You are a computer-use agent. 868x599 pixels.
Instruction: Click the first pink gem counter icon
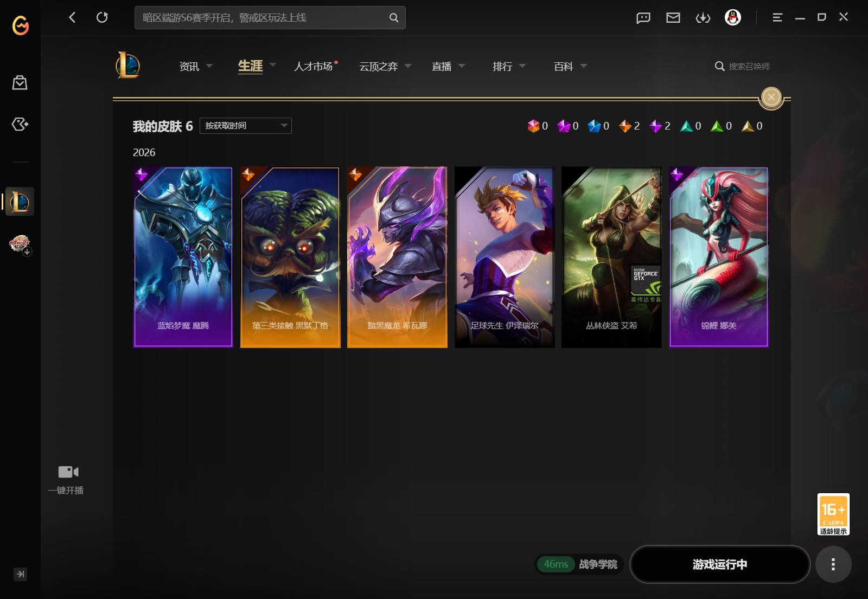534,126
